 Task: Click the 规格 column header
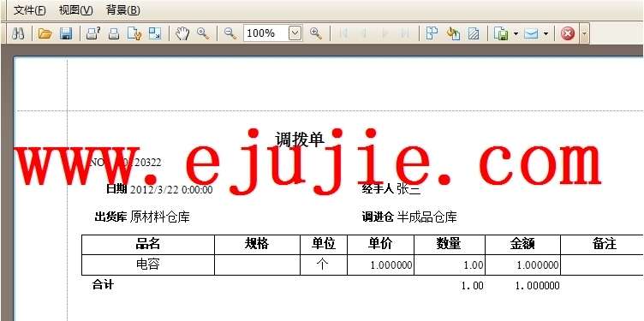click(x=257, y=244)
